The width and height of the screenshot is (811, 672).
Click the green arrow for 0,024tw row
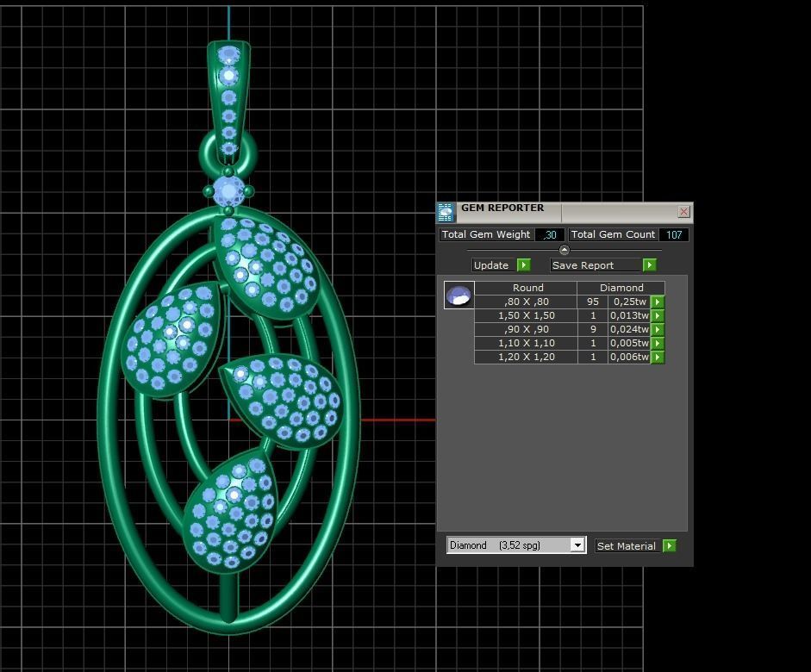coord(657,329)
